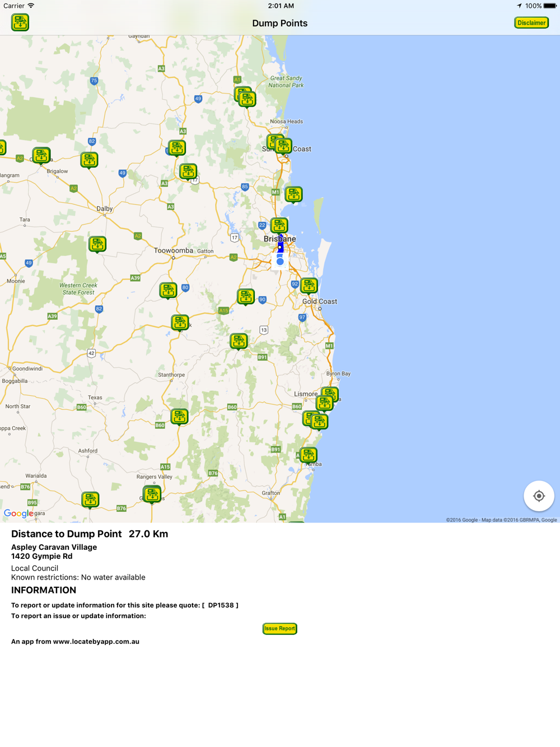Image resolution: width=560 pixels, height=747 pixels.
Task: Select dump marker east of M1 above Brisbane
Action: click(293, 194)
